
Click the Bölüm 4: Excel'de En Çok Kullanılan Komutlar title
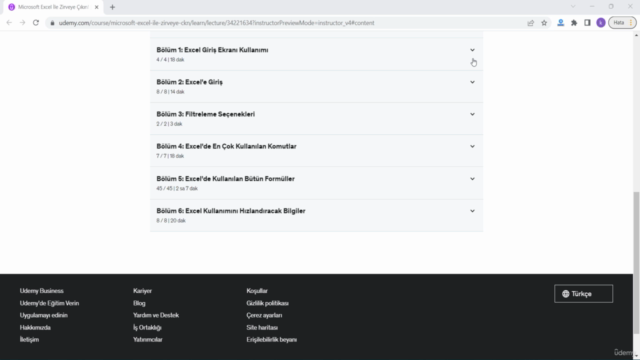(226, 146)
